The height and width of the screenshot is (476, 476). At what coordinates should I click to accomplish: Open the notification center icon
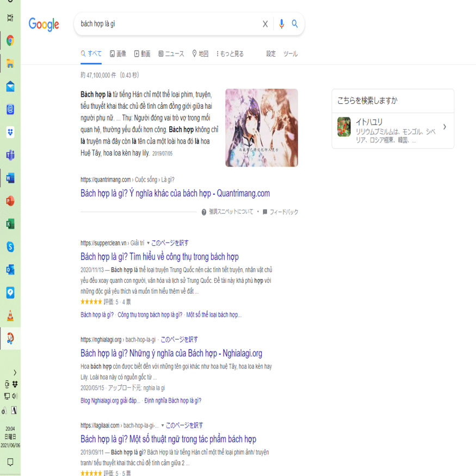pyautogui.click(x=10, y=462)
